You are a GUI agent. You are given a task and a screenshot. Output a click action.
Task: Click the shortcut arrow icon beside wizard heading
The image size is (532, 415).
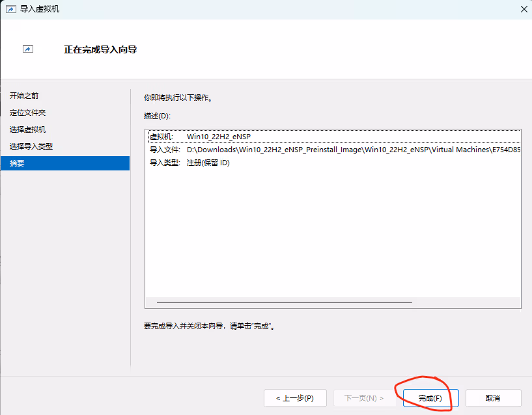[28, 49]
